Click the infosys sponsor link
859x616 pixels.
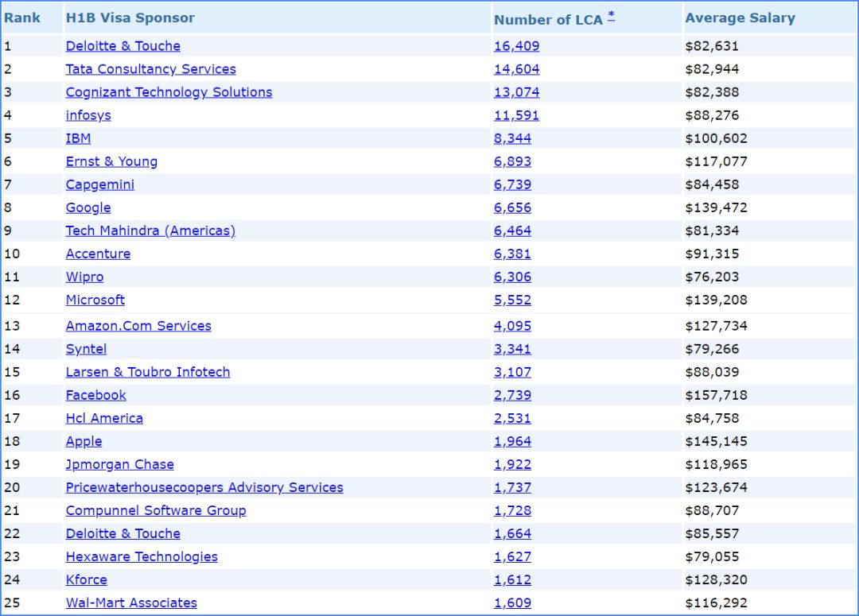(88, 115)
